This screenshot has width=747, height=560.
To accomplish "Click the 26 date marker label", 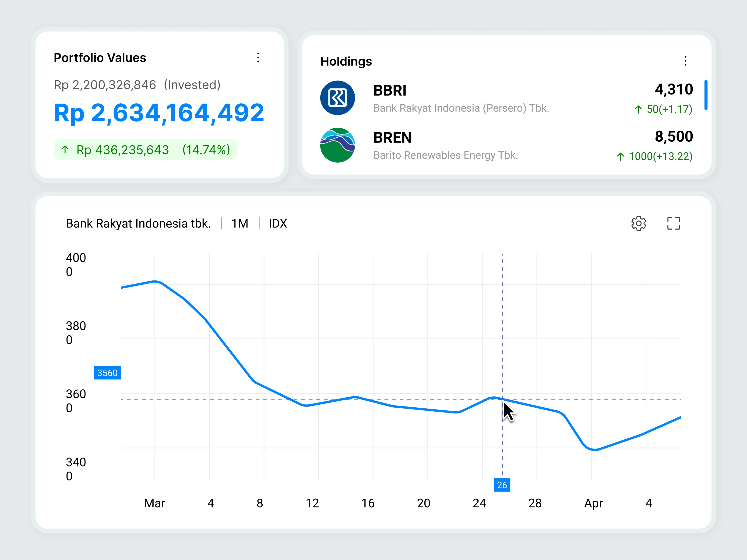I will (502, 485).
